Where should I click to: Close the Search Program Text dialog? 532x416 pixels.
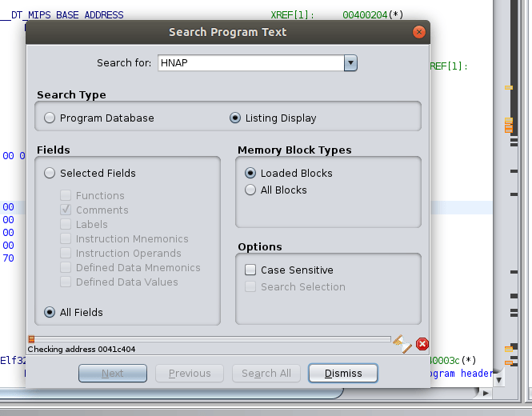point(418,32)
